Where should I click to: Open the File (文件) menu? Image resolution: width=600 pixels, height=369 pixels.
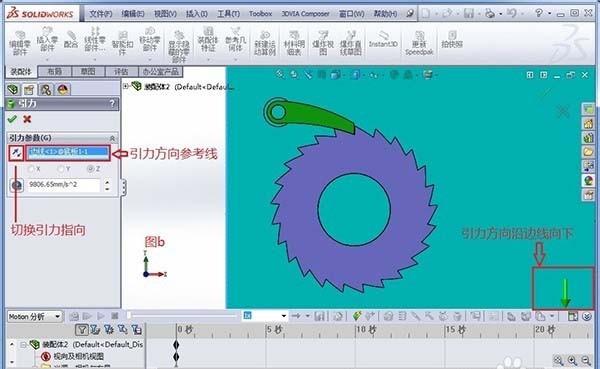(x=101, y=14)
